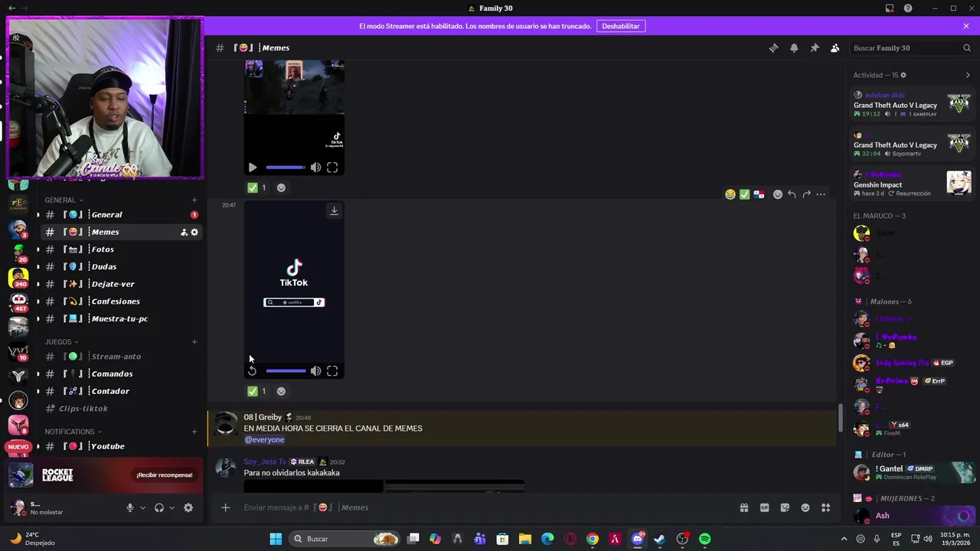Image resolution: width=980 pixels, height=551 pixels.
Task: Show pinned messages with pin icon
Action: pyautogui.click(x=815, y=47)
